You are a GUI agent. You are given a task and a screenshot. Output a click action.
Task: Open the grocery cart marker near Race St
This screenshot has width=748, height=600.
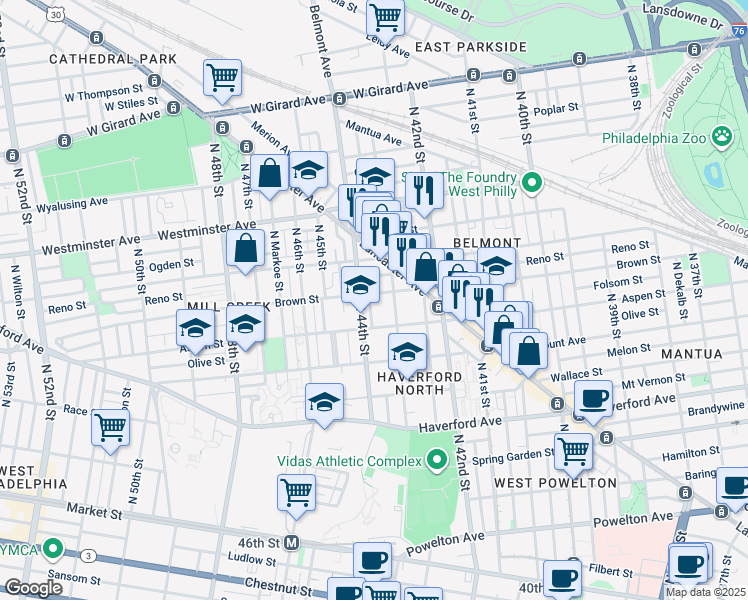[x=110, y=430]
